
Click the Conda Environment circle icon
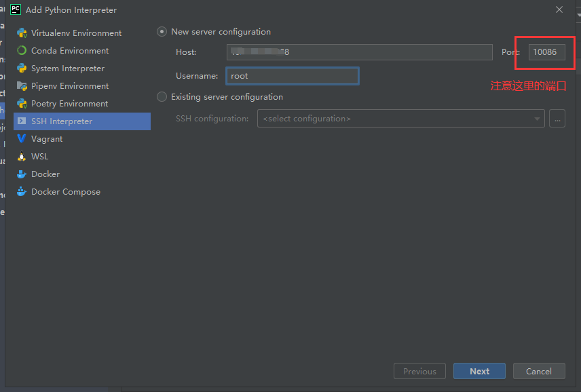(x=22, y=51)
